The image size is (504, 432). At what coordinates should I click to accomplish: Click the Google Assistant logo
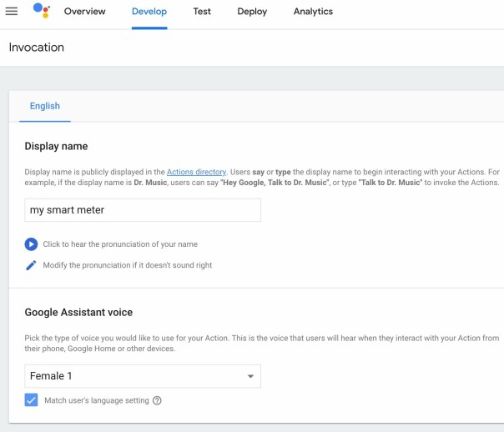click(42, 10)
